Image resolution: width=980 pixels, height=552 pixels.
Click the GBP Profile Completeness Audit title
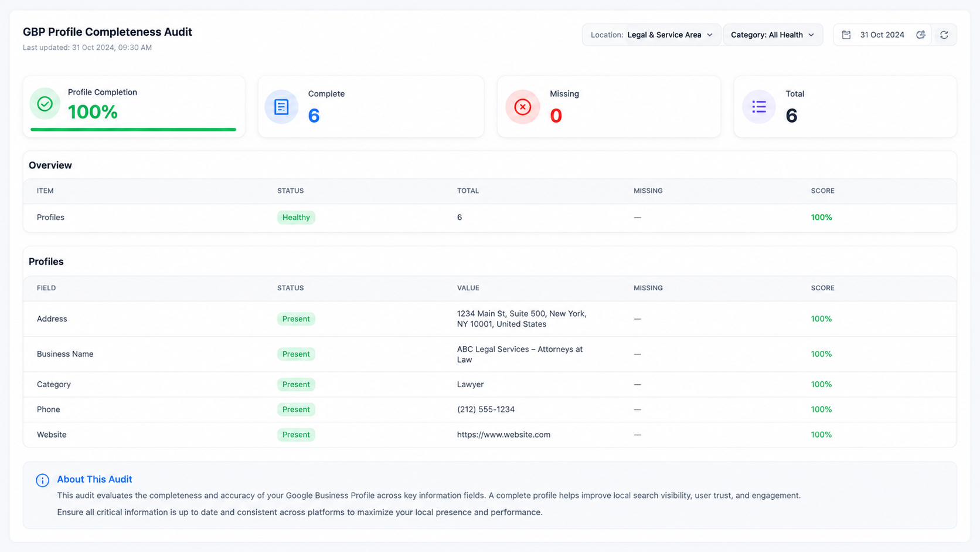tap(107, 32)
